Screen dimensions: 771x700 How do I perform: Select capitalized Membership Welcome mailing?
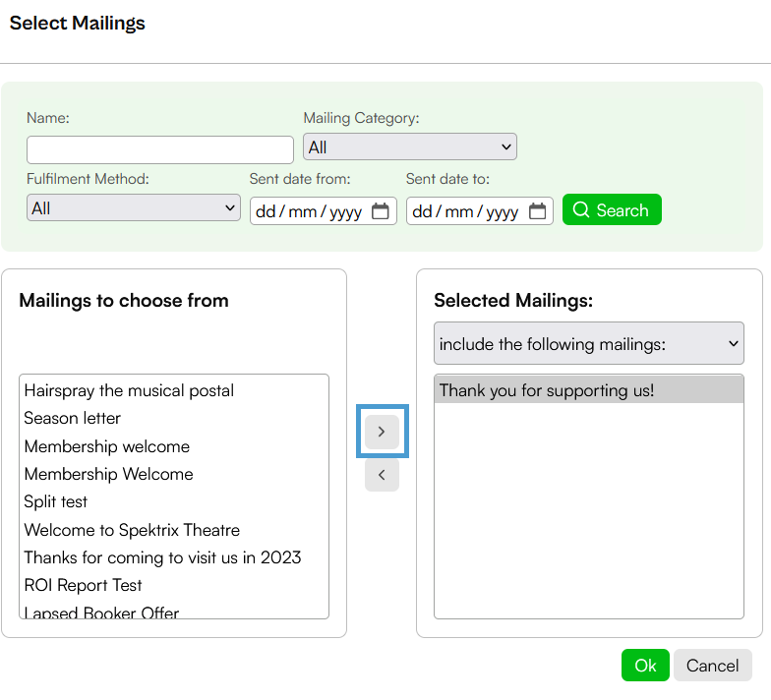click(x=173, y=474)
